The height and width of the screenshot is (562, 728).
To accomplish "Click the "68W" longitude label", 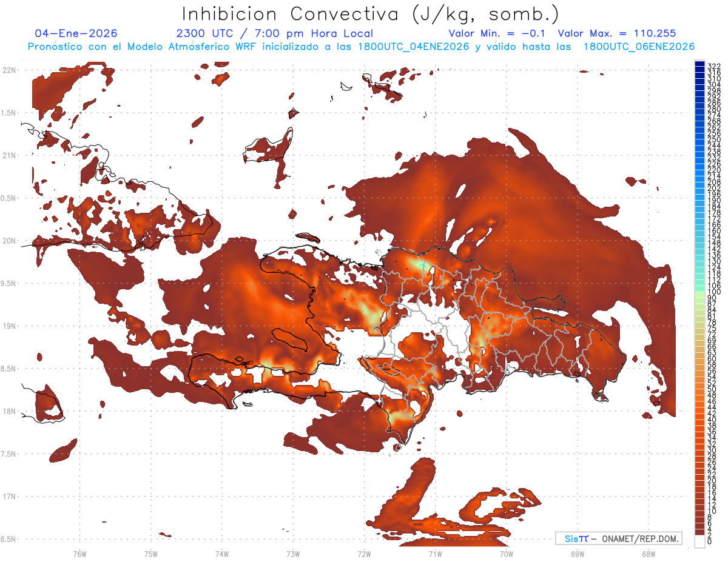I will (x=648, y=553).
